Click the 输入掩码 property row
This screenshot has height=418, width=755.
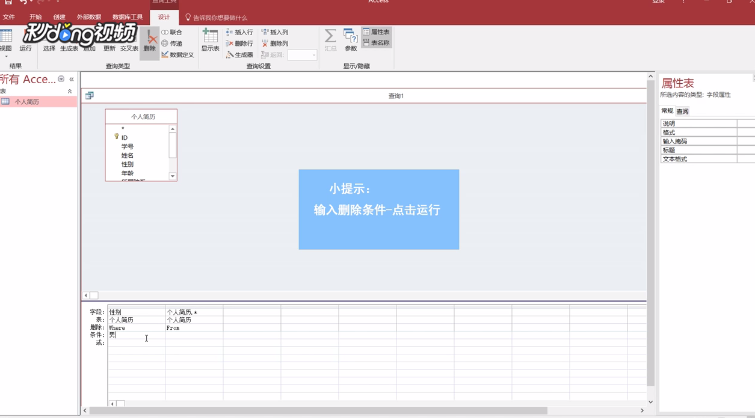(707, 141)
